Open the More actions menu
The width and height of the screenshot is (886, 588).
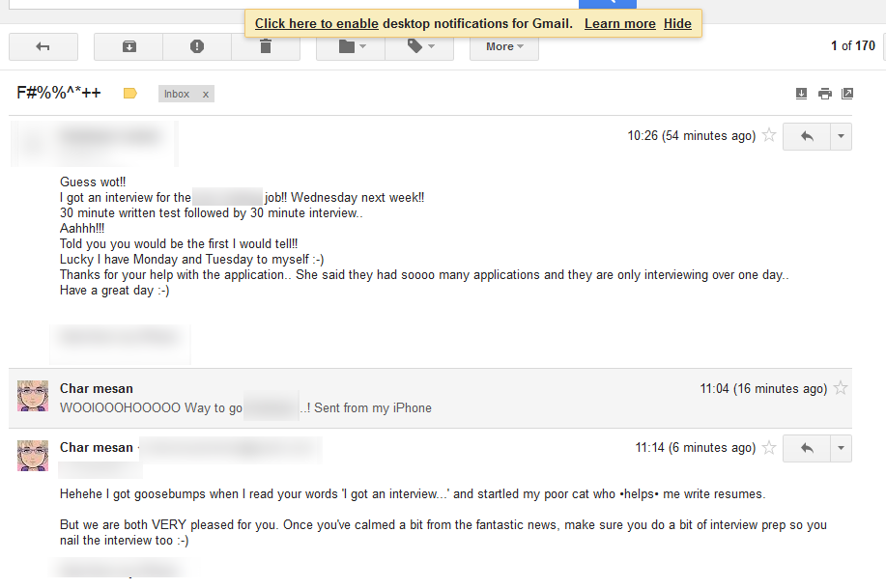[x=504, y=47]
